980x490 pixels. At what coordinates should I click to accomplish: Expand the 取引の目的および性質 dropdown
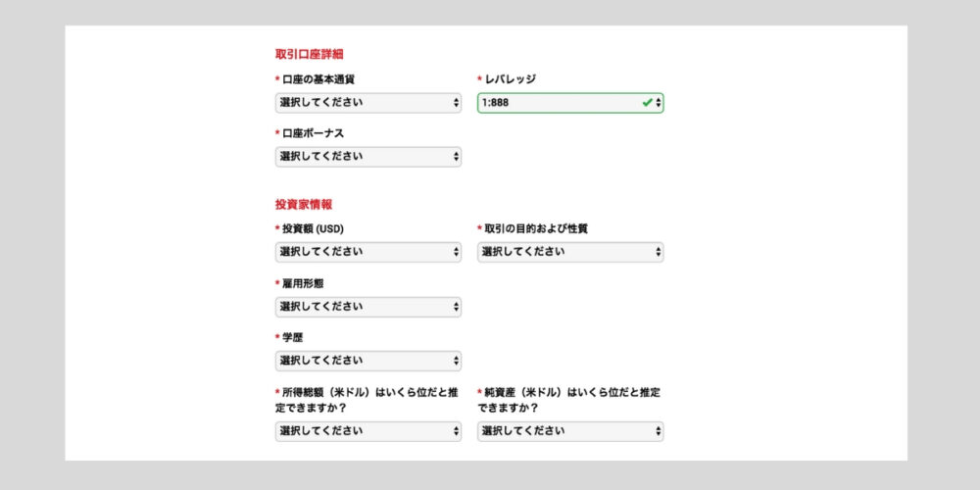[570, 252]
